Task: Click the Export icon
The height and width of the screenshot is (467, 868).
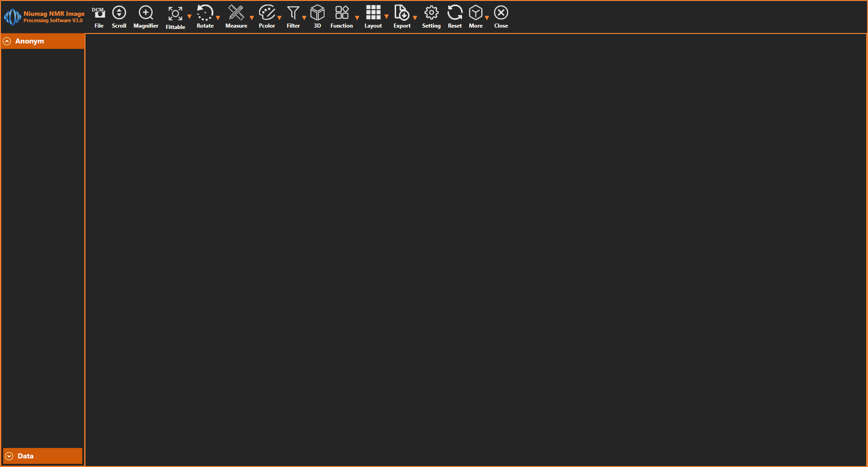Action: [x=401, y=13]
